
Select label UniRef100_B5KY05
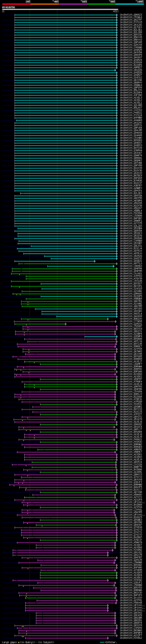(x=131, y=37)
